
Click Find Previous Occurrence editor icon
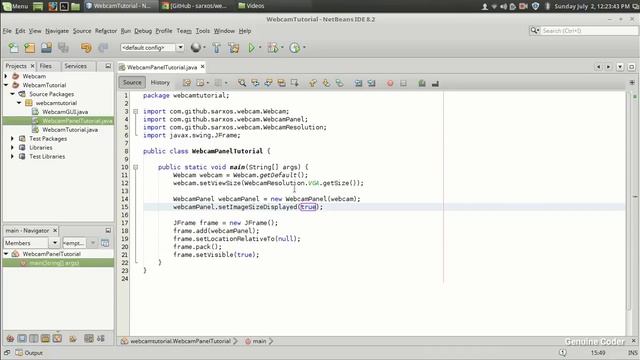click(255, 83)
